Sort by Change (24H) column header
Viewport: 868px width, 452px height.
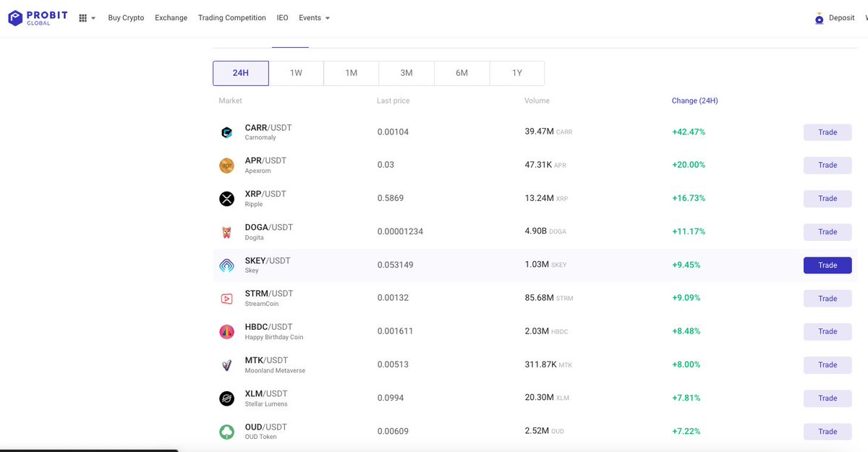coord(694,101)
